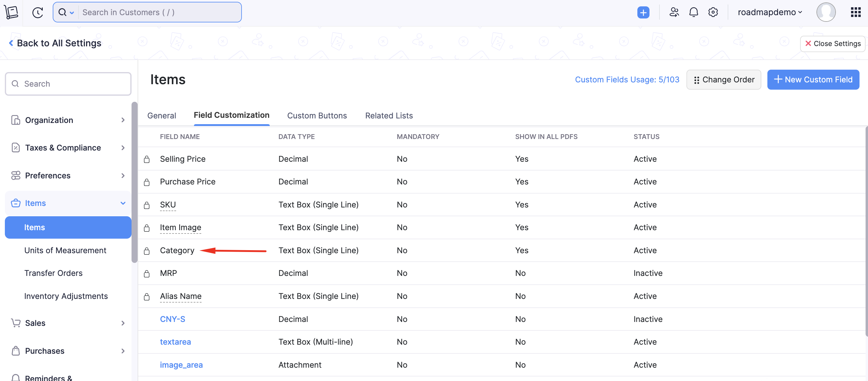Expand the Sales section chevron
The width and height of the screenshot is (868, 381).
(x=123, y=323)
